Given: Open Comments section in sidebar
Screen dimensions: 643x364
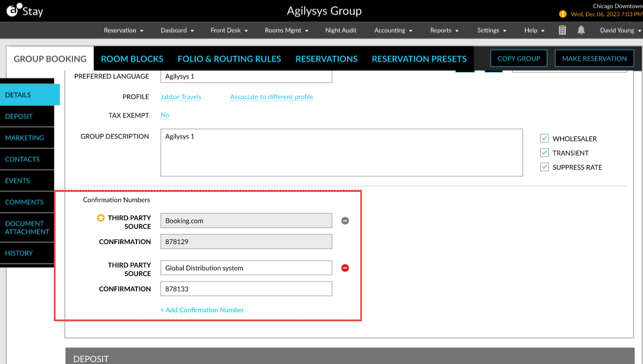Looking at the screenshot, I should tap(27, 202).
